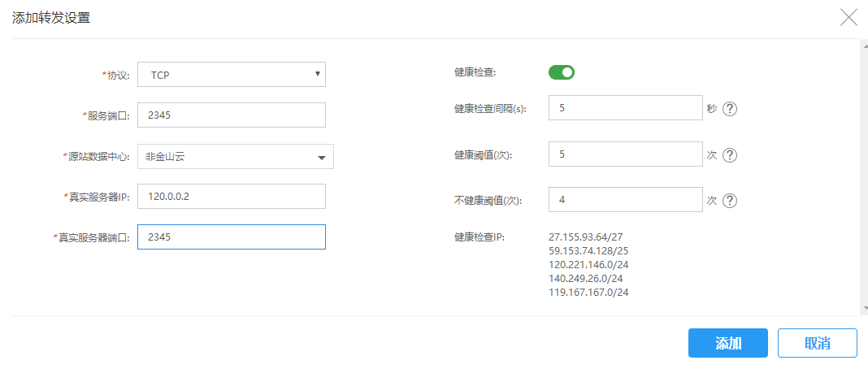Toggle the 健康检查 switch off
This screenshot has width=868, height=369.
[x=562, y=72]
